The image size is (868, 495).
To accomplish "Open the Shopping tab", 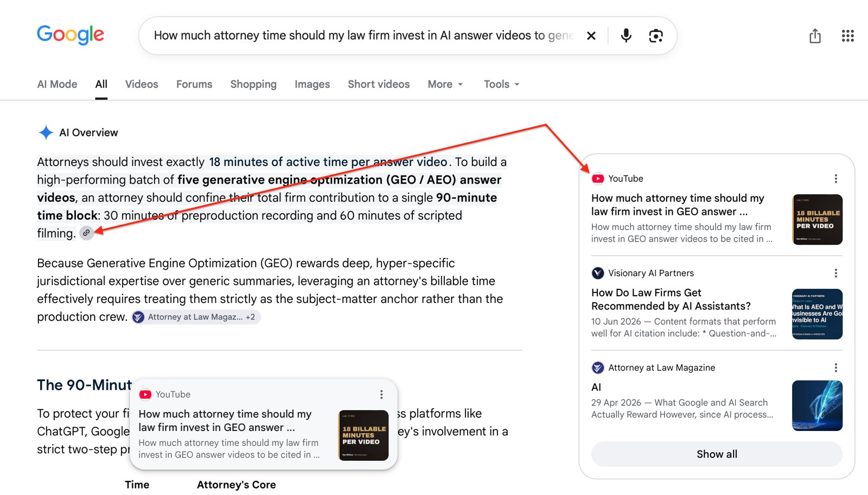I will pyautogui.click(x=253, y=84).
